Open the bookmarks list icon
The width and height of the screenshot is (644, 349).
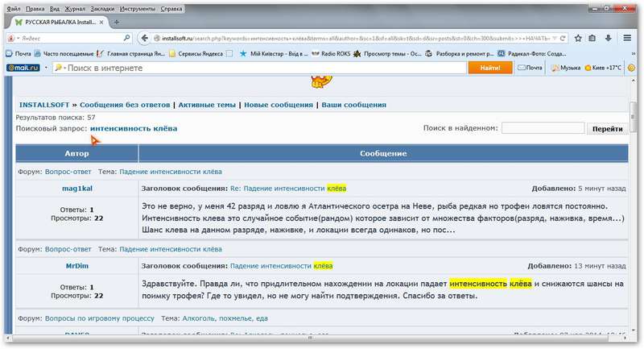pos(592,38)
